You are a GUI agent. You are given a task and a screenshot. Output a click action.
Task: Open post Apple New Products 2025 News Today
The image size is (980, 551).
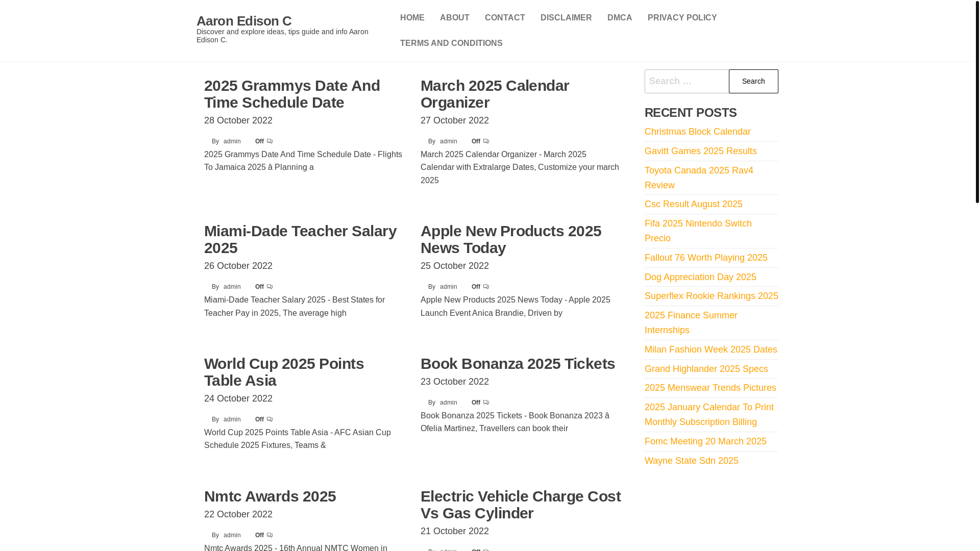click(511, 239)
